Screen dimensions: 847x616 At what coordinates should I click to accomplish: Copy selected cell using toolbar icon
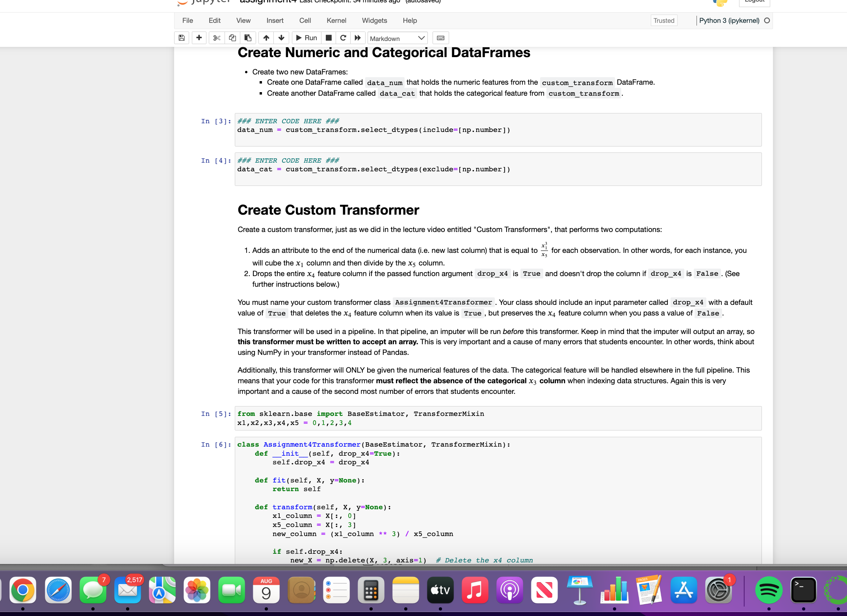[x=232, y=38]
